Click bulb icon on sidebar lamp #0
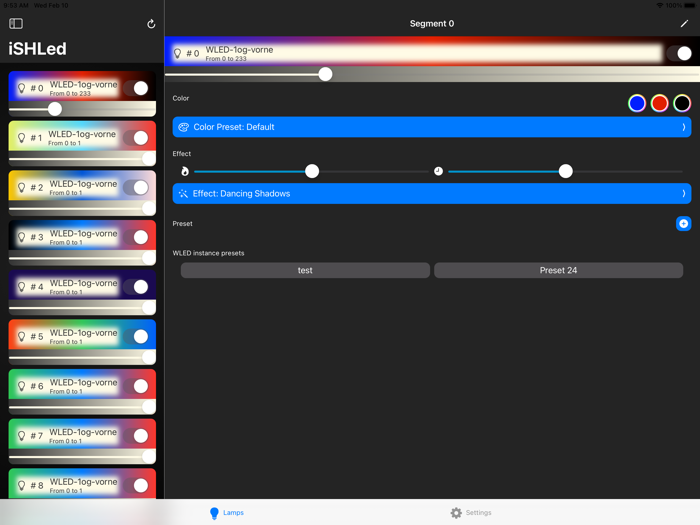Viewport: 700px width, 525px height. click(21, 88)
